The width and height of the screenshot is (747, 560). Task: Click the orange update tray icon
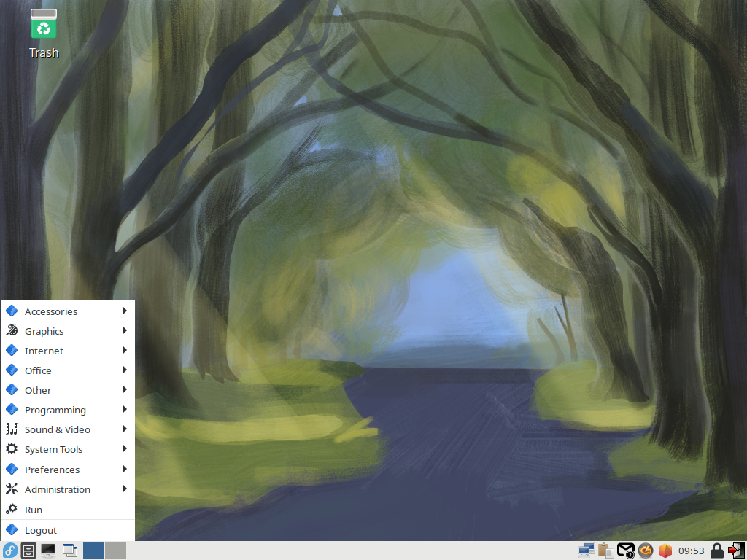click(x=646, y=551)
